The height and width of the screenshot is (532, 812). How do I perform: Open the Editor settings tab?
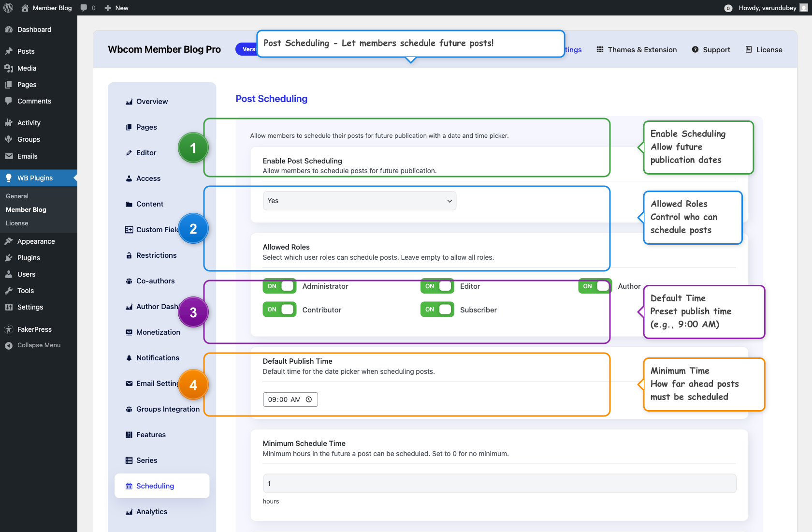click(x=162, y=153)
